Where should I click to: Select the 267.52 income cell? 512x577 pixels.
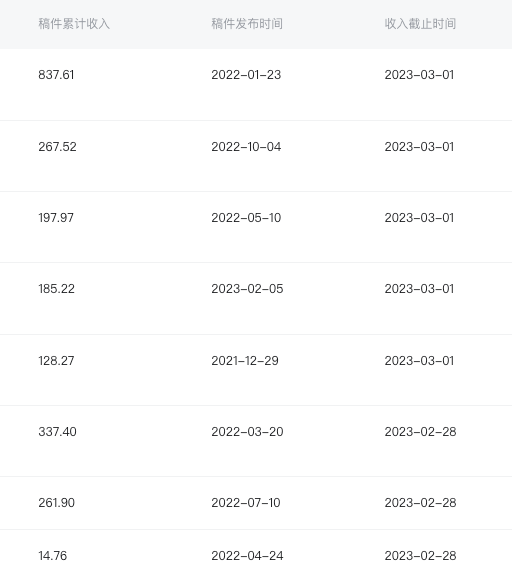[x=57, y=147]
